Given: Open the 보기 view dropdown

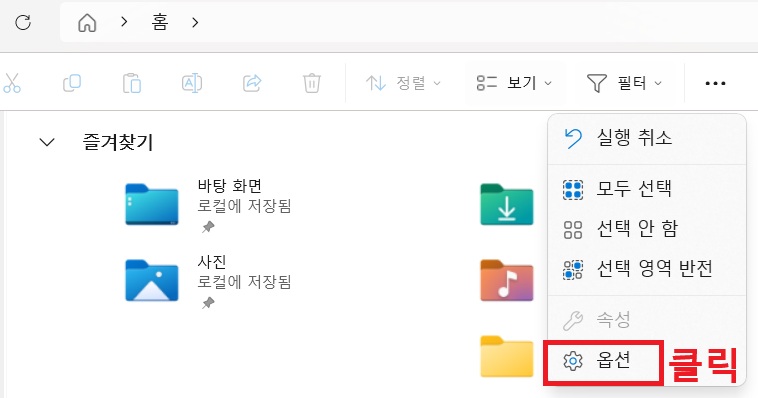Looking at the screenshot, I should [x=514, y=83].
